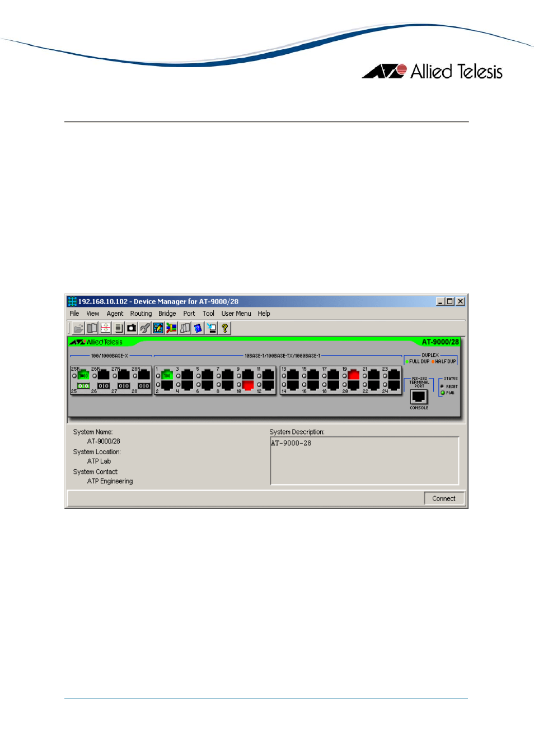The width and height of the screenshot is (534, 756).
Task: Click the open folder toolbar icon
Action: click(x=79, y=328)
